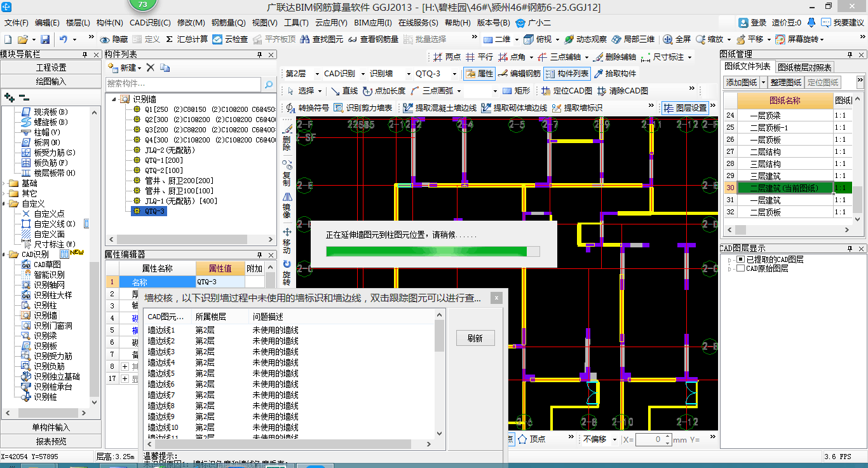Click the Undo arrow icon
Screen dimensions: 868x468
(x=64, y=39)
